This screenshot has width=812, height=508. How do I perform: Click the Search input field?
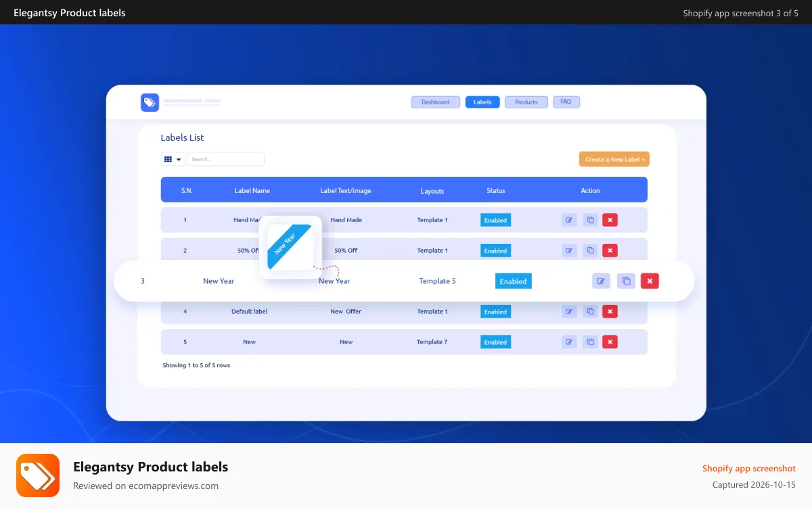pos(225,159)
